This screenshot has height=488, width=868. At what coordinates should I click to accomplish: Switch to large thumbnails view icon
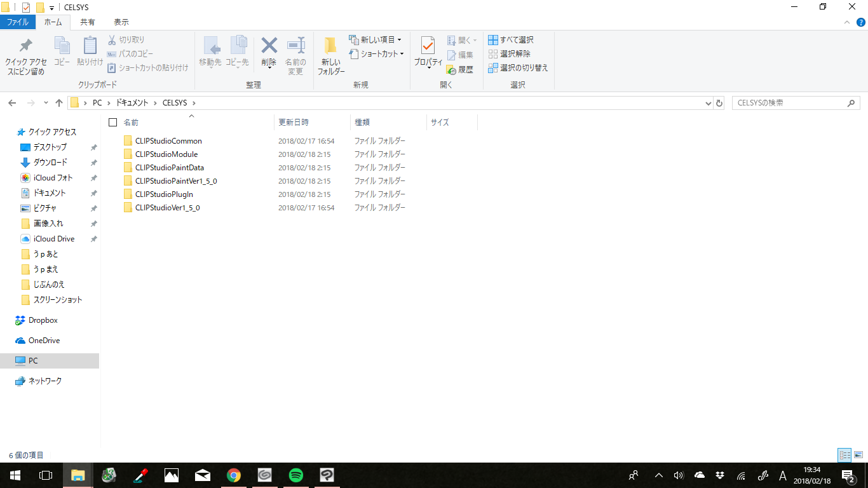[858, 455]
